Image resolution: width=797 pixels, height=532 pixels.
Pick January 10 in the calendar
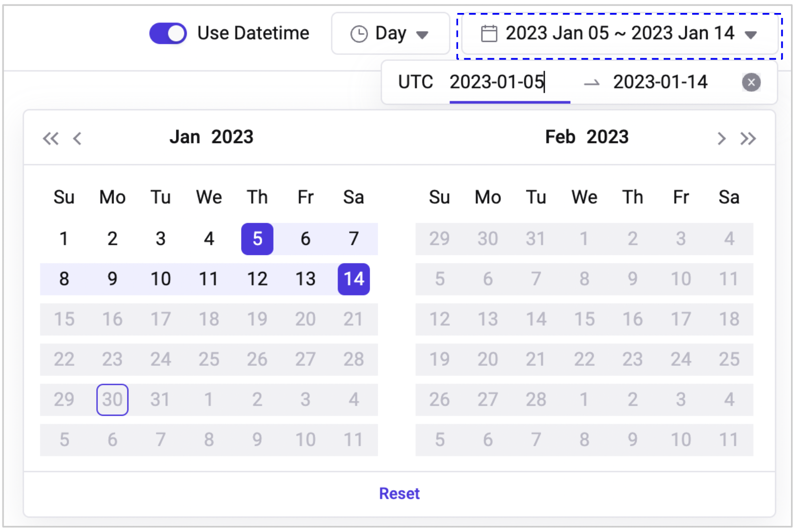click(x=161, y=279)
